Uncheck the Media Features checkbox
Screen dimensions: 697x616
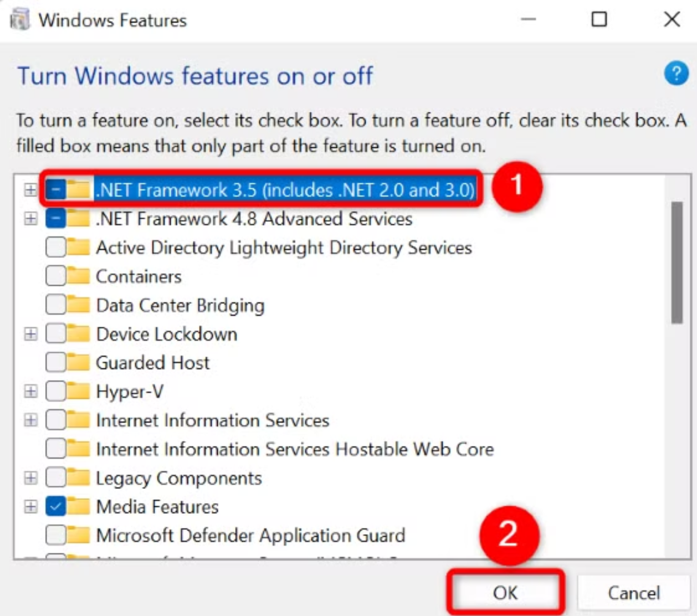pos(56,507)
